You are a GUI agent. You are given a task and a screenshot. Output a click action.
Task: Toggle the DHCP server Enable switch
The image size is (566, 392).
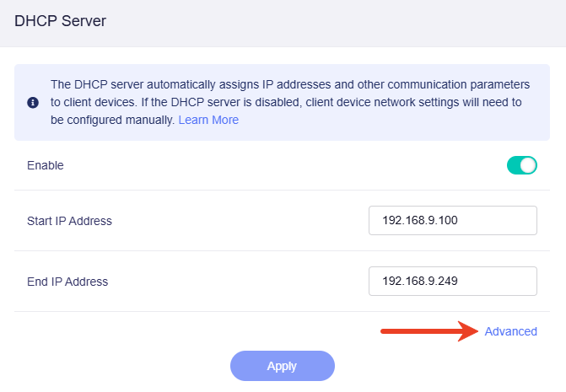(x=522, y=165)
